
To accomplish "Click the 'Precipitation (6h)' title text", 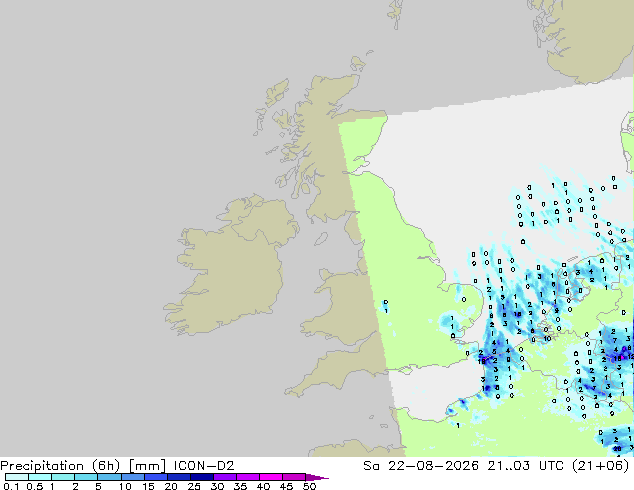I will coord(60,466).
